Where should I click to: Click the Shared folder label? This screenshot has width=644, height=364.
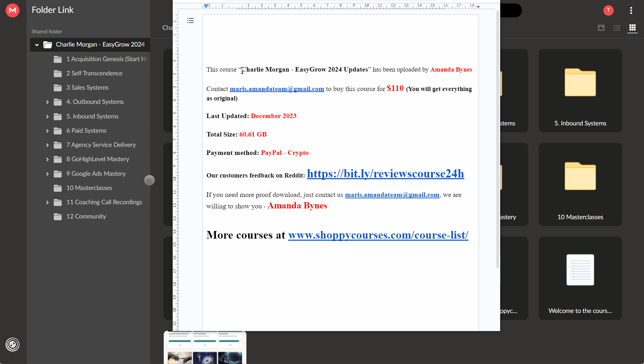tap(47, 32)
